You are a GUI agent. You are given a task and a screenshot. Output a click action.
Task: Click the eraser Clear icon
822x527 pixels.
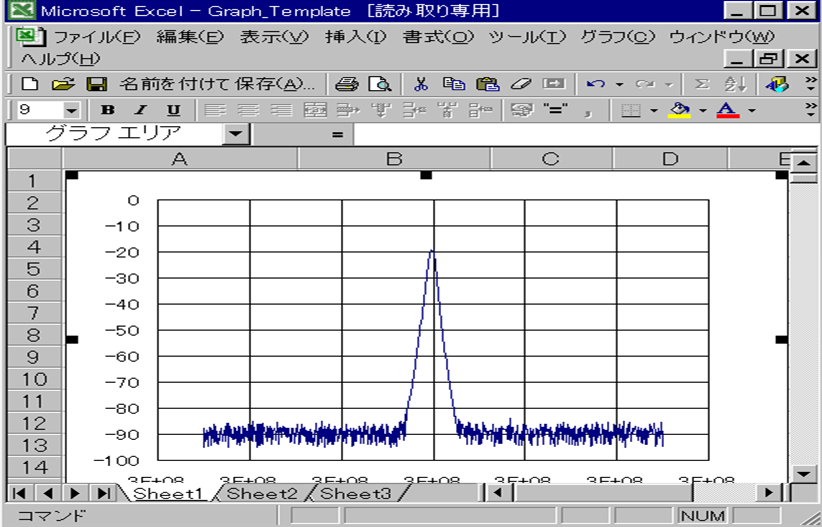tap(521, 84)
